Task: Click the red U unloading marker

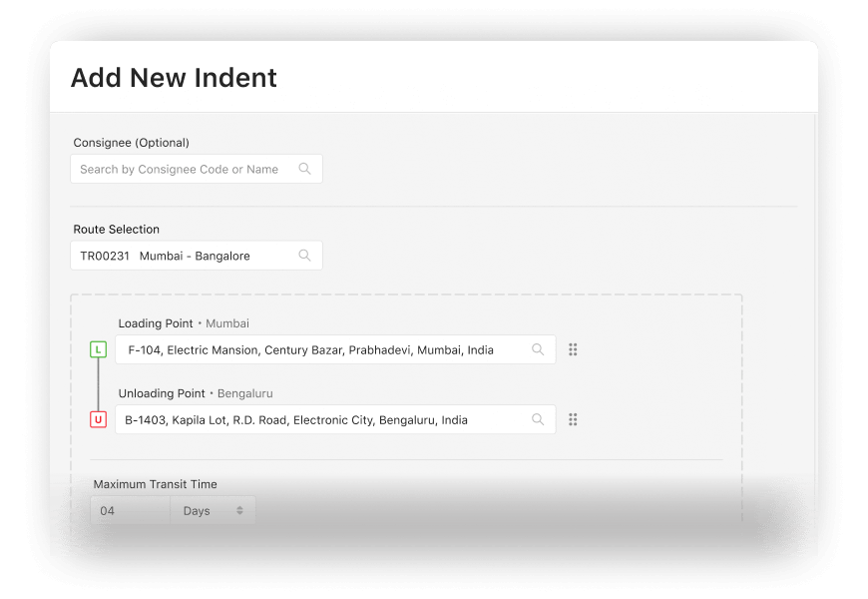Action: (99, 419)
